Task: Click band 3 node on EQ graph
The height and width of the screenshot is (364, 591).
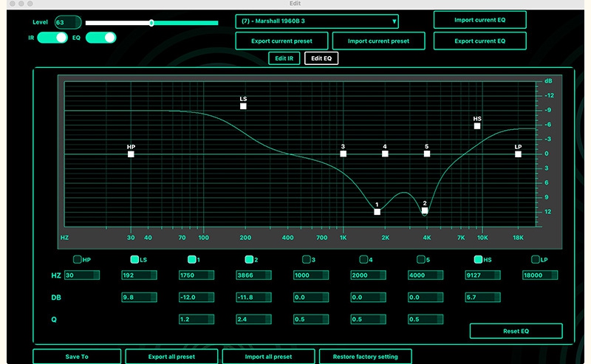Action: click(343, 154)
